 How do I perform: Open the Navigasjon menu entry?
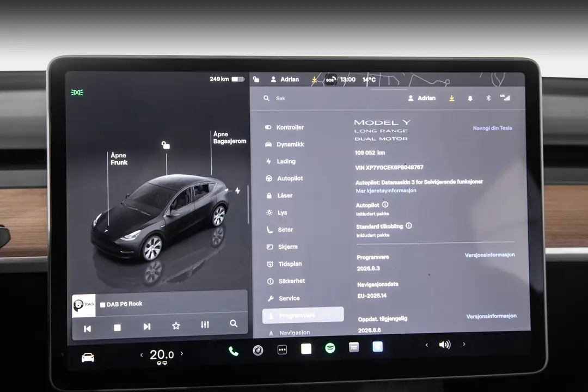[289, 332]
